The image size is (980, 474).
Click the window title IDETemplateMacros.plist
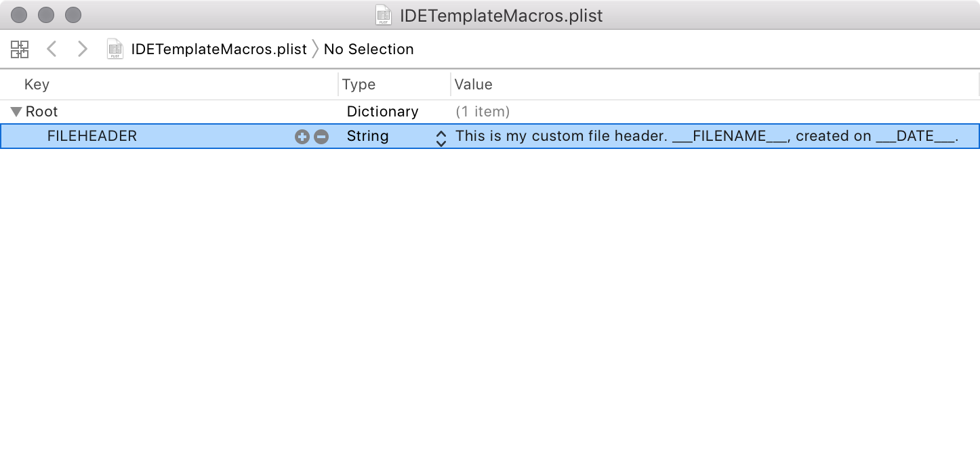(501, 15)
